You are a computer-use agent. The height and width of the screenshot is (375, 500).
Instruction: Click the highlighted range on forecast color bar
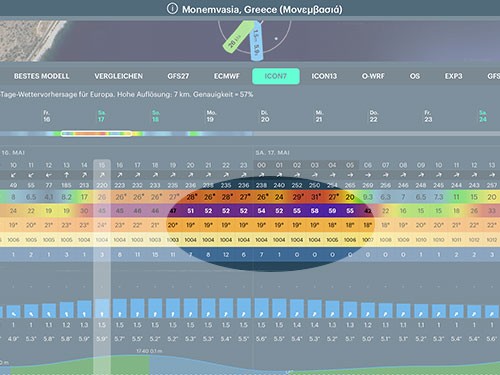pyautogui.click(x=96, y=134)
